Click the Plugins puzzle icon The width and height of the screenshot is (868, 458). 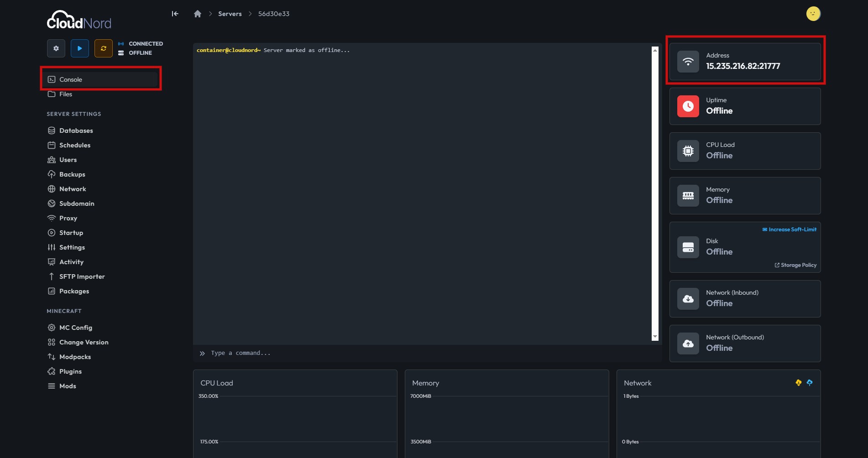click(x=52, y=371)
